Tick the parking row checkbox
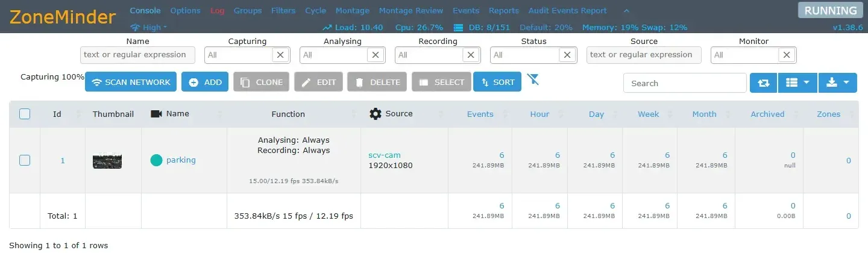Image resolution: width=868 pixels, height=253 pixels. point(25,160)
